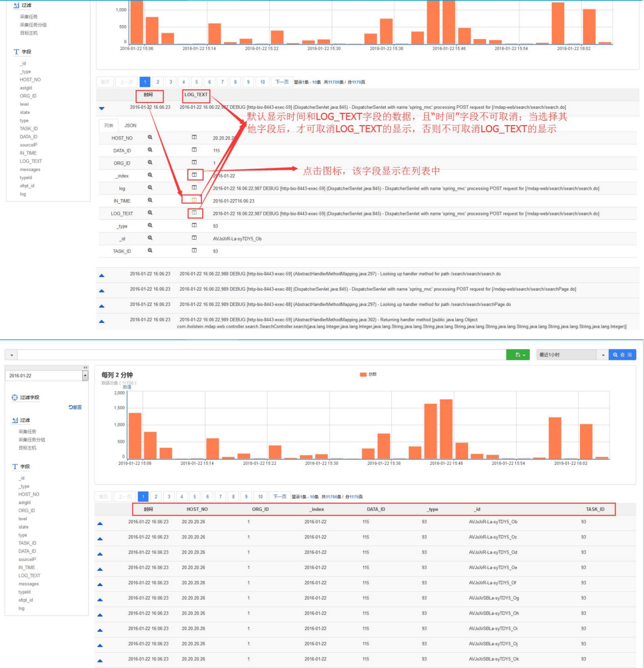
Task: Go to page 5 in upper pagination
Action: click(x=197, y=82)
